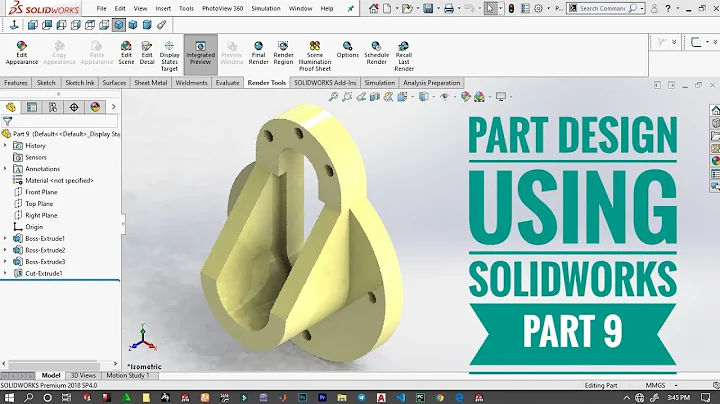The height and width of the screenshot is (404, 720).
Task: Open render Options
Action: tap(348, 50)
